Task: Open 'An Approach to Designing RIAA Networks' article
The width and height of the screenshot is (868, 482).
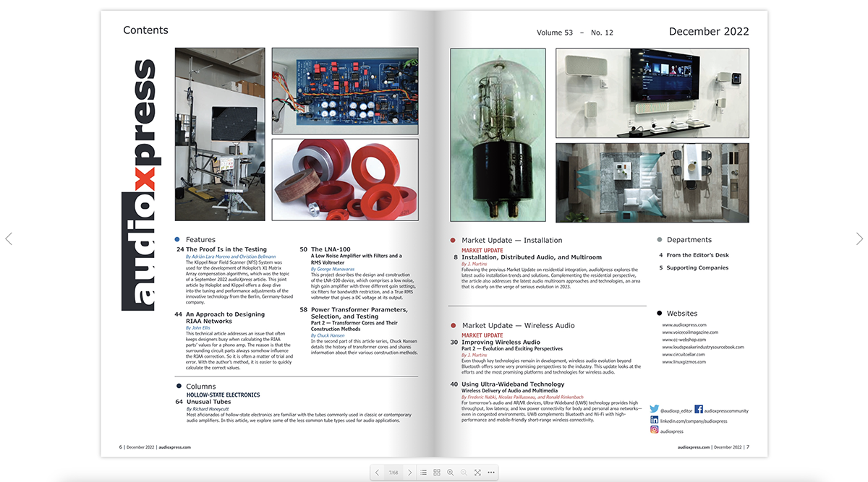Action: tap(226, 318)
